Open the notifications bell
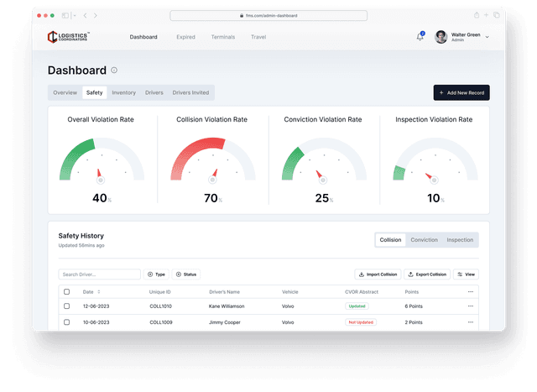 420,37
